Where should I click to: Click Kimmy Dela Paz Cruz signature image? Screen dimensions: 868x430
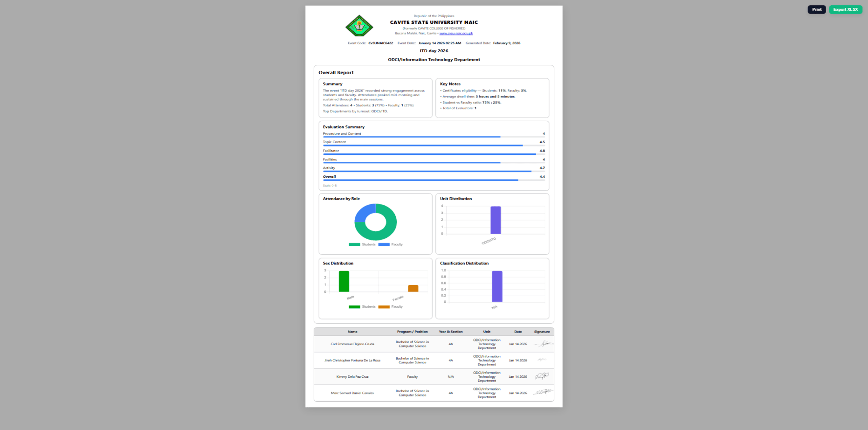coord(542,376)
